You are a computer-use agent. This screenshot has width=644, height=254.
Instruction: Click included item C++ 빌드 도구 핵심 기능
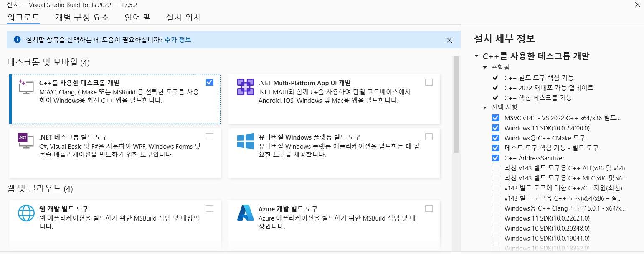[x=539, y=78]
